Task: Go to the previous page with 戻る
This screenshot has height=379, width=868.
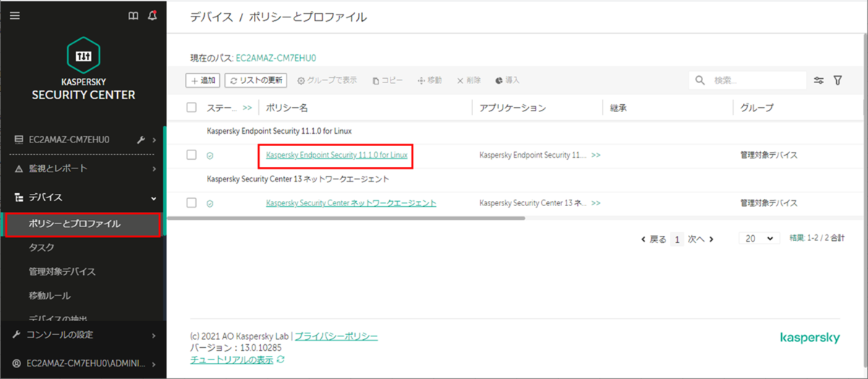Action: click(x=654, y=239)
